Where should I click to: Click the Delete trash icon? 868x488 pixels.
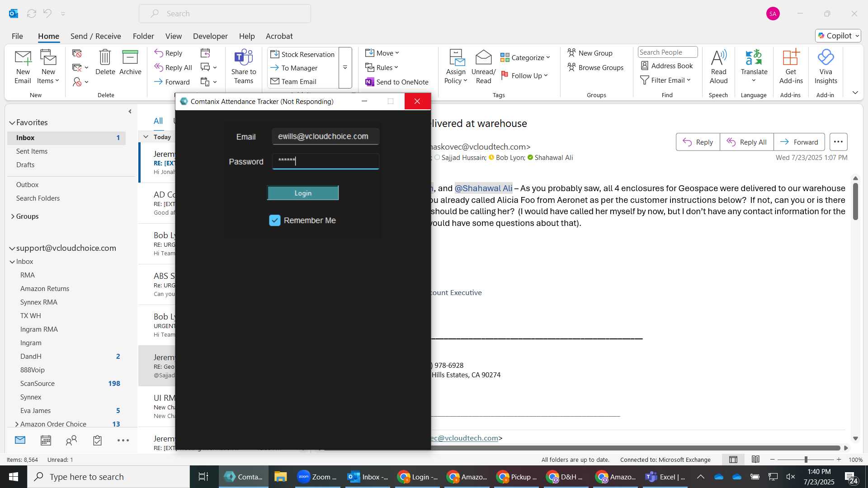click(x=105, y=62)
